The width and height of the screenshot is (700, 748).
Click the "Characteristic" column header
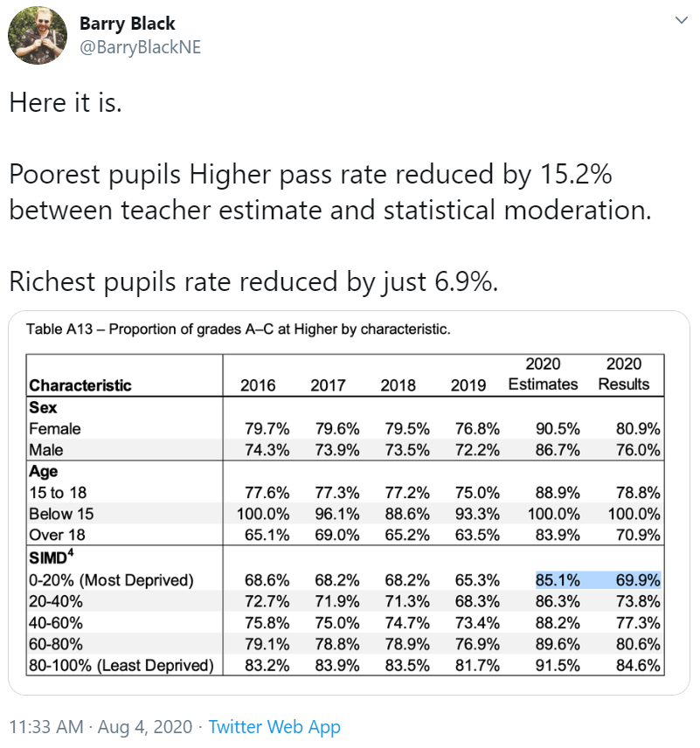80,385
